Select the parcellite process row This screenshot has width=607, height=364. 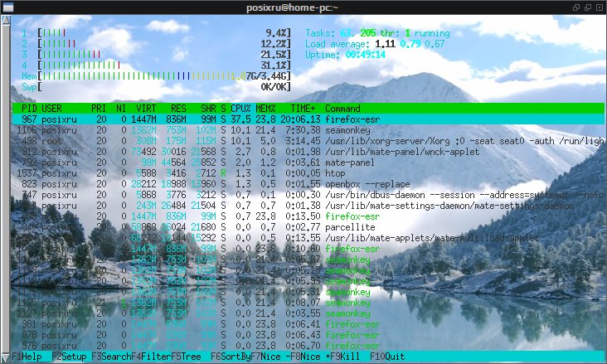click(308, 227)
